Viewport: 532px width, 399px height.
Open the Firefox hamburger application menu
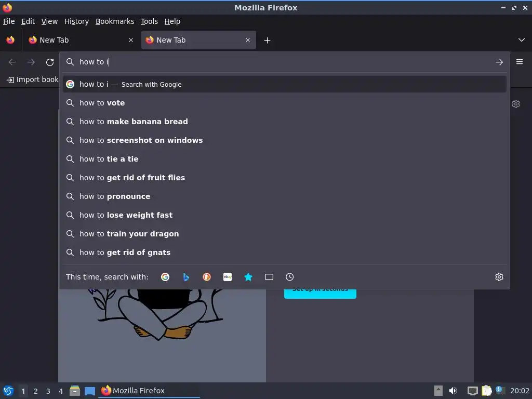click(x=520, y=62)
